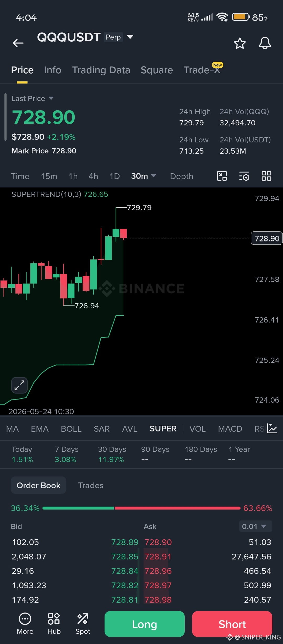The width and height of the screenshot is (283, 644).
Task: Open the chart grid layout icon
Action: click(266, 176)
